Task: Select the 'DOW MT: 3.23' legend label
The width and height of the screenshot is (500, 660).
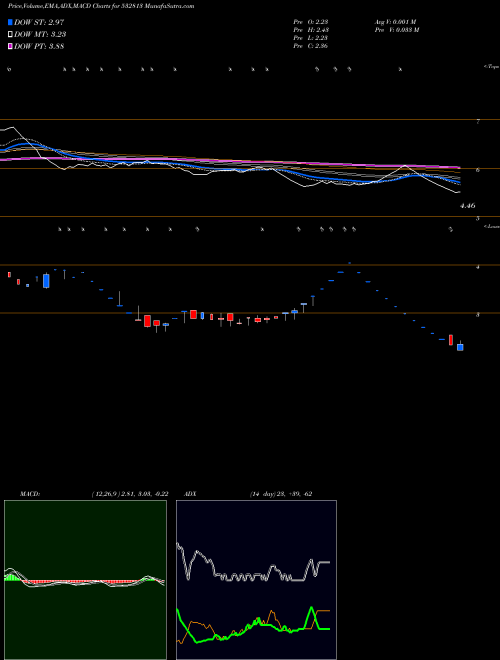Action: (x=40, y=34)
